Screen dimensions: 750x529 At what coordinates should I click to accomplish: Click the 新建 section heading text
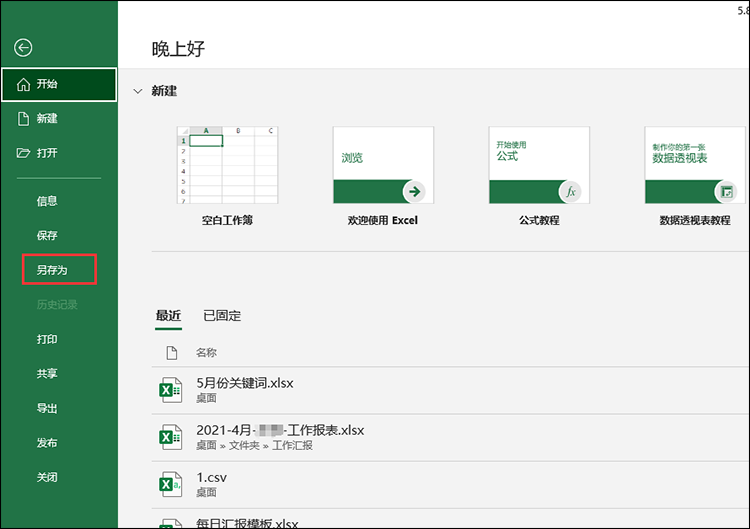click(x=164, y=91)
